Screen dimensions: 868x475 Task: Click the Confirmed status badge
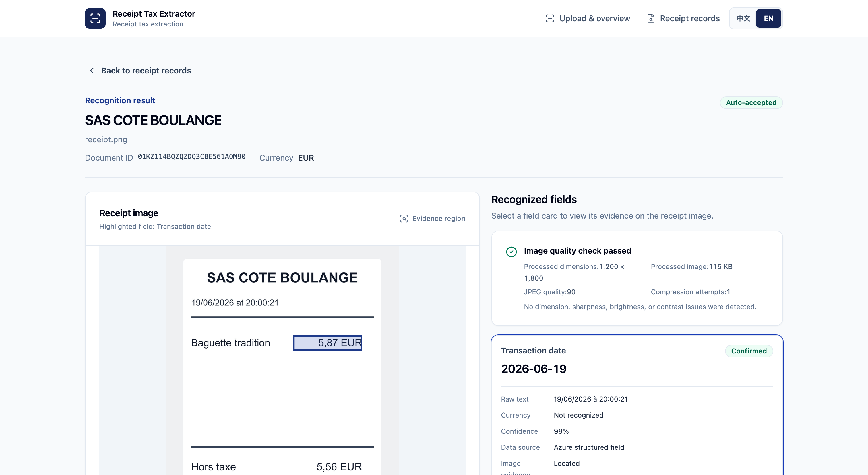tap(749, 351)
